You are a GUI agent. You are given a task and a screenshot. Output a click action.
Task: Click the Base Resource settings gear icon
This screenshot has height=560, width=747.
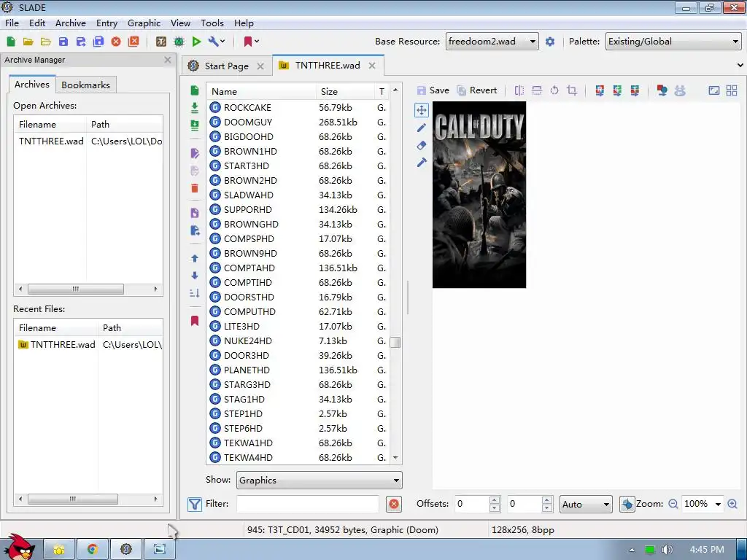(x=550, y=42)
